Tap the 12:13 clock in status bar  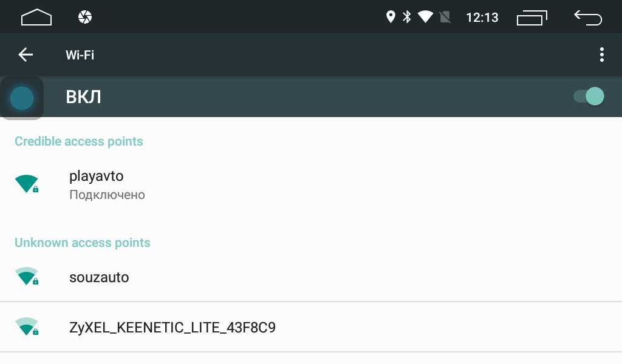tap(482, 18)
